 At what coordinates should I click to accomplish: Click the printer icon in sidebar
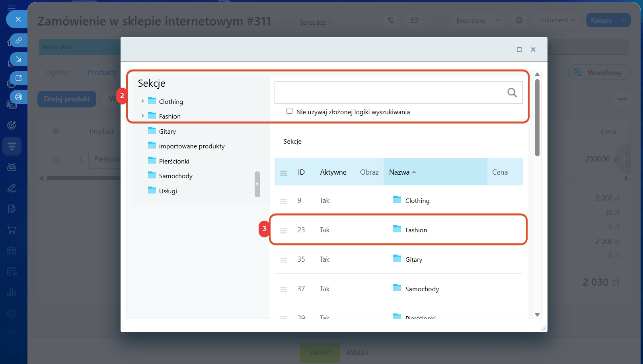(x=18, y=97)
